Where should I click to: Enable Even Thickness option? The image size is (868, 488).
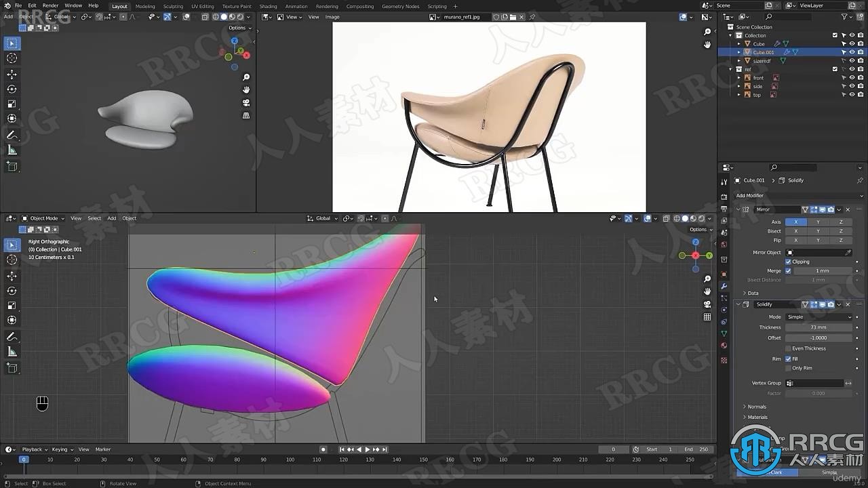[788, 348]
